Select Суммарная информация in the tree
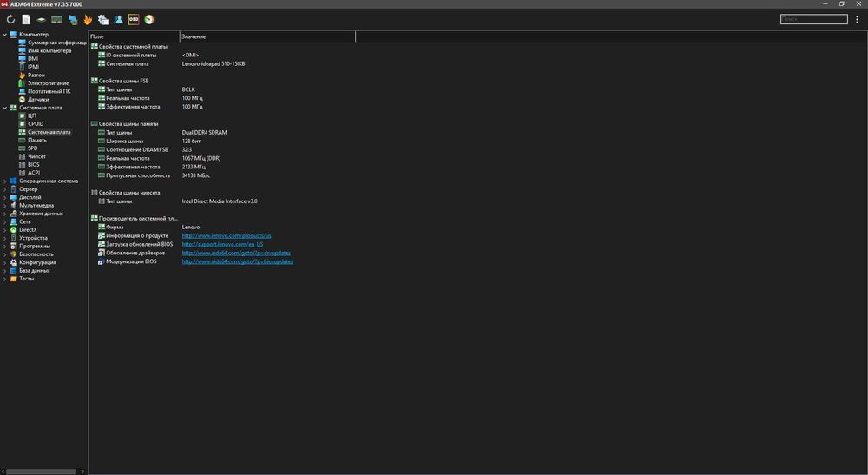Screen dimensions: 868x475 tap(57, 43)
